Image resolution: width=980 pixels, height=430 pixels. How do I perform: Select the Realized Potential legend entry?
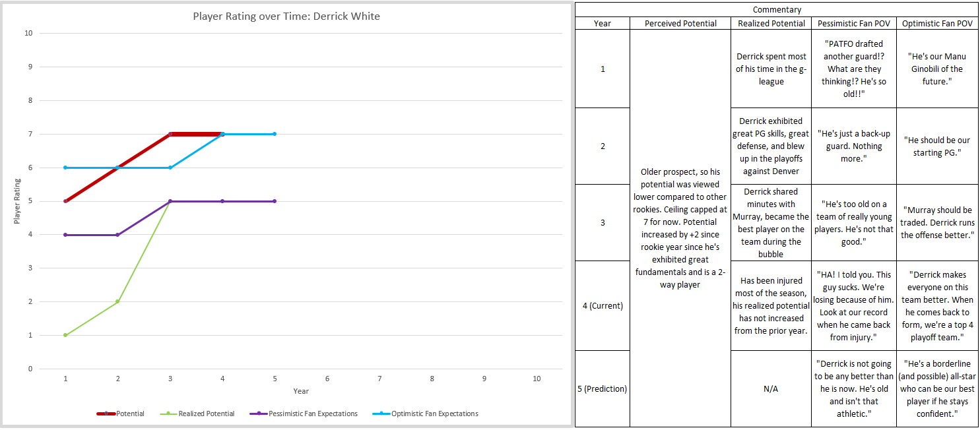pyautogui.click(x=197, y=414)
